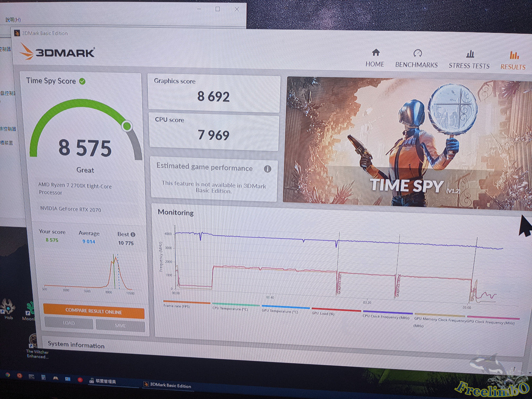The height and width of the screenshot is (399, 532).
Task: Open Chrome from the Windows taskbar
Action: pos(7,375)
